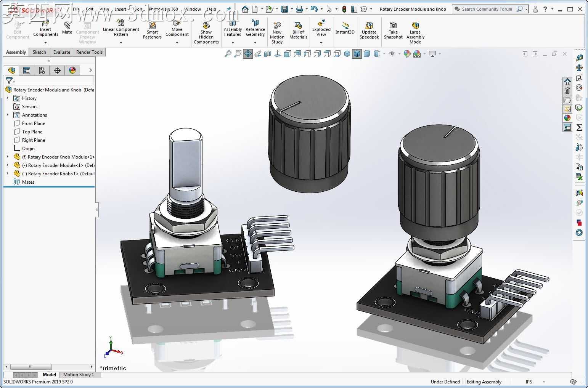Open the Motion Study 1 tab

coord(79,375)
